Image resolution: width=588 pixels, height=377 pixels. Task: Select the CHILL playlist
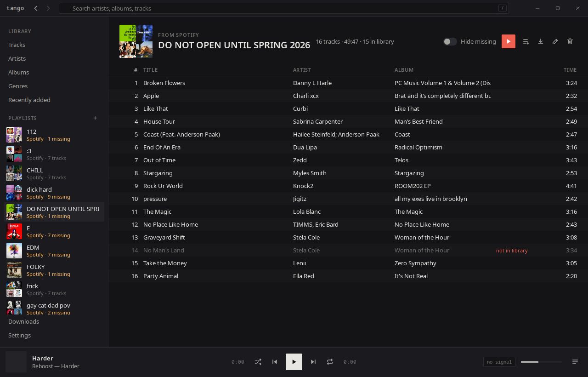pyautogui.click(x=54, y=173)
